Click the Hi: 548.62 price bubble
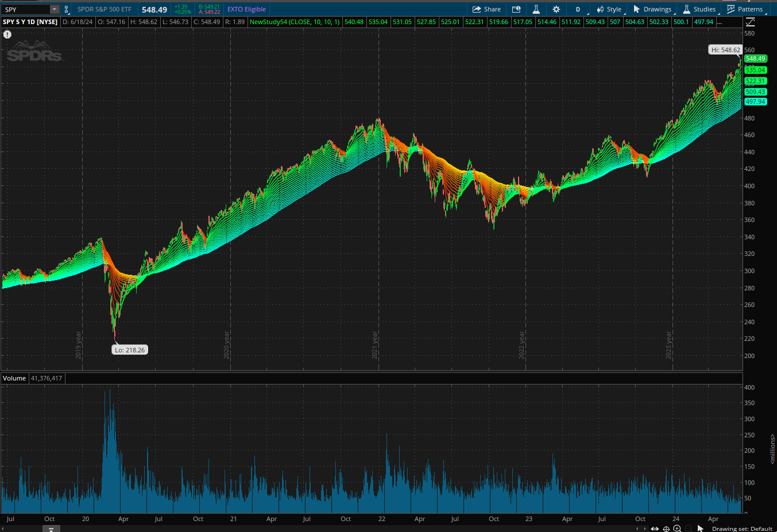 [x=725, y=50]
